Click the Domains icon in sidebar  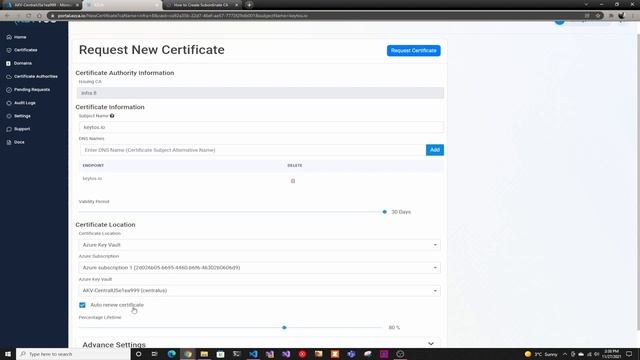[x=9, y=63]
